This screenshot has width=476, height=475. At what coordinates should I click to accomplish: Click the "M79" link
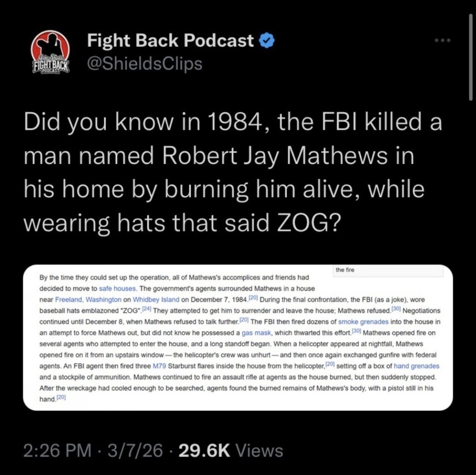(159, 366)
